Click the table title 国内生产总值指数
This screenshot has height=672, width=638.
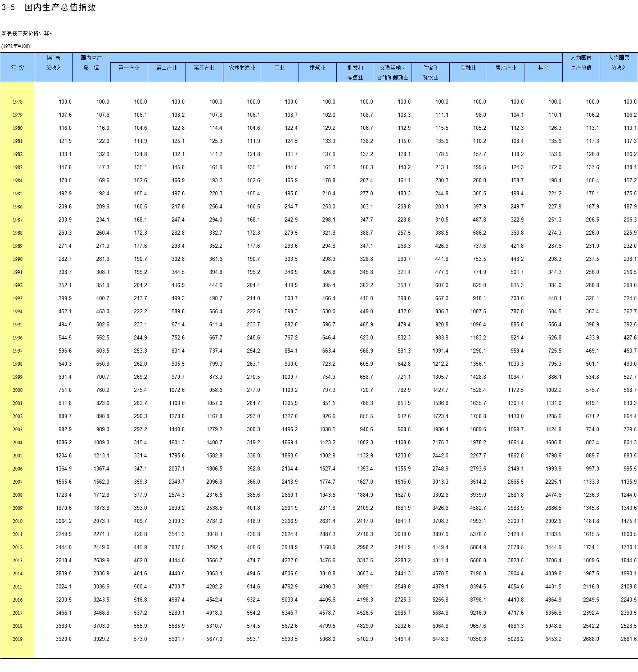[x=60, y=7]
